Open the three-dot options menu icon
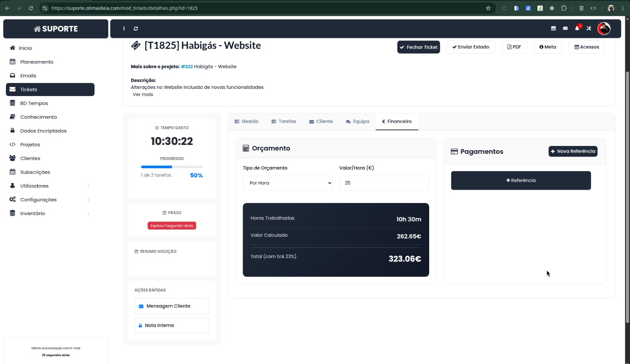This screenshot has width=630, height=364. [x=124, y=29]
